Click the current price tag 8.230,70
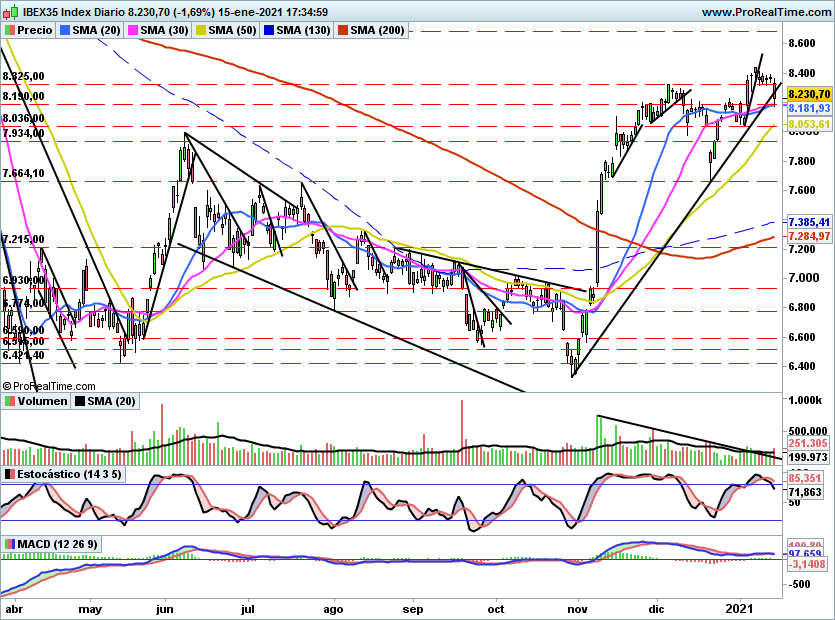Image resolution: width=835 pixels, height=620 pixels. (809, 94)
